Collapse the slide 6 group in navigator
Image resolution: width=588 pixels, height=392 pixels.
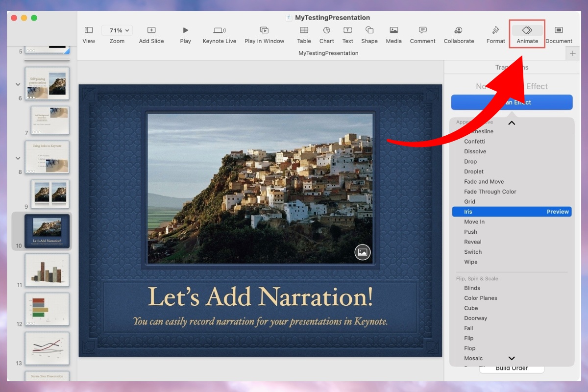click(x=18, y=85)
